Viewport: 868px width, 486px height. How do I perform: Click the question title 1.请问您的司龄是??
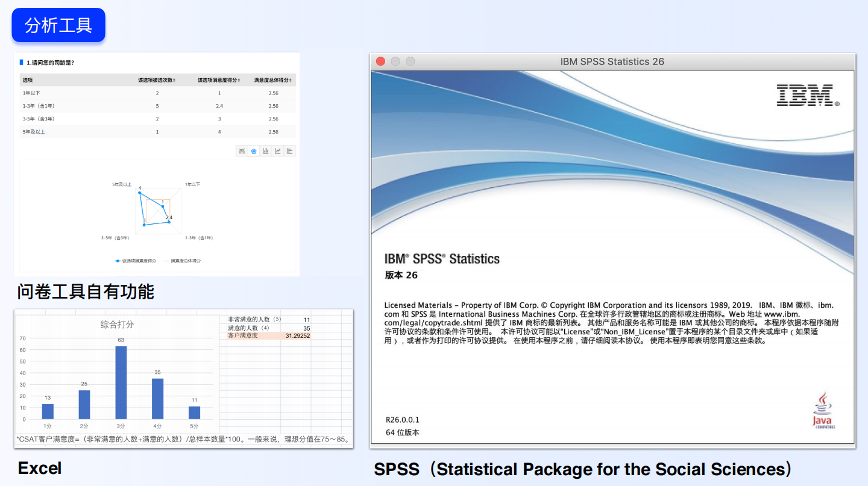point(51,63)
